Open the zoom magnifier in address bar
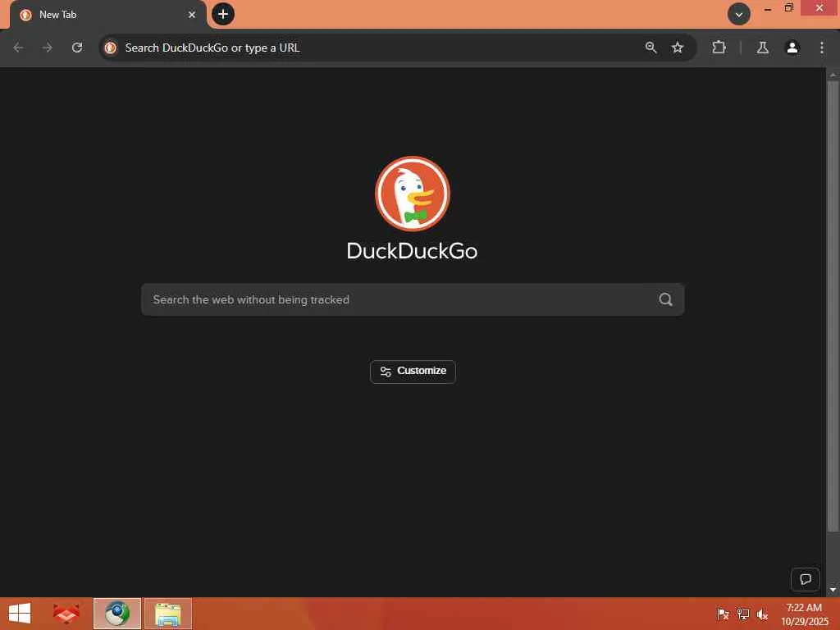The height and width of the screenshot is (630, 840). 651,48
